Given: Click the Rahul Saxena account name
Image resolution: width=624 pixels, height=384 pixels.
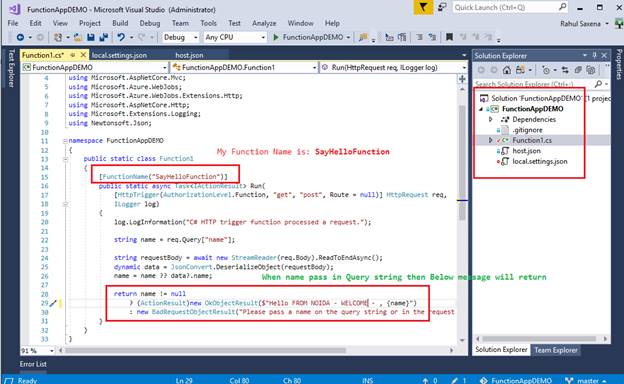Looking at the screenshot, I should (580, 24).
